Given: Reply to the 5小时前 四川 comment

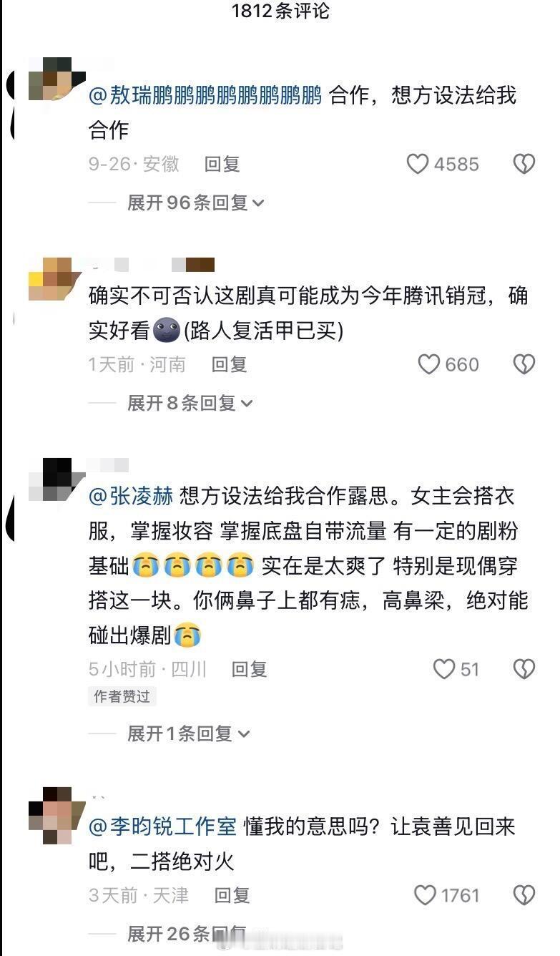Looking at the screenshot, I should point(249,670).
